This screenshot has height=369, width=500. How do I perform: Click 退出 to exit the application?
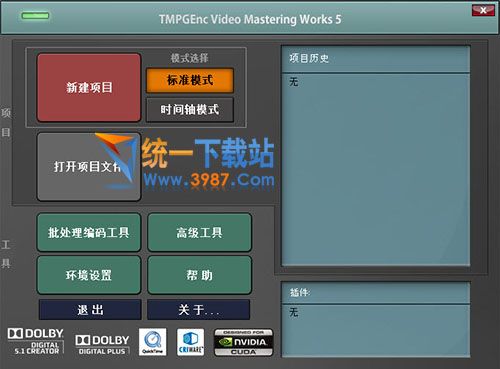tap(90, 310)
